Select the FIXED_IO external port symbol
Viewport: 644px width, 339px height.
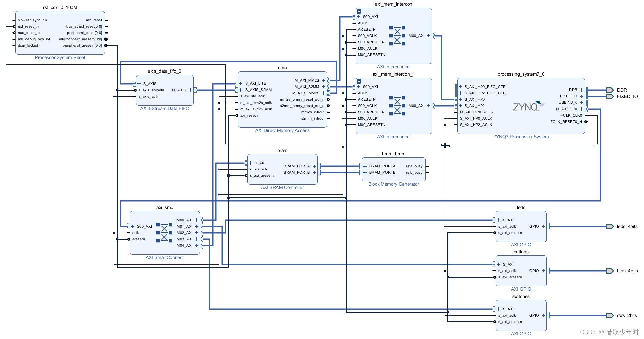coord(610,96)
